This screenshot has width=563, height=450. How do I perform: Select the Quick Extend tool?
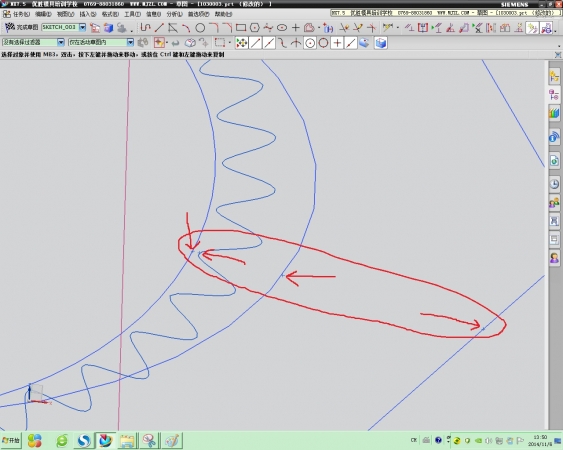(358, 27)
